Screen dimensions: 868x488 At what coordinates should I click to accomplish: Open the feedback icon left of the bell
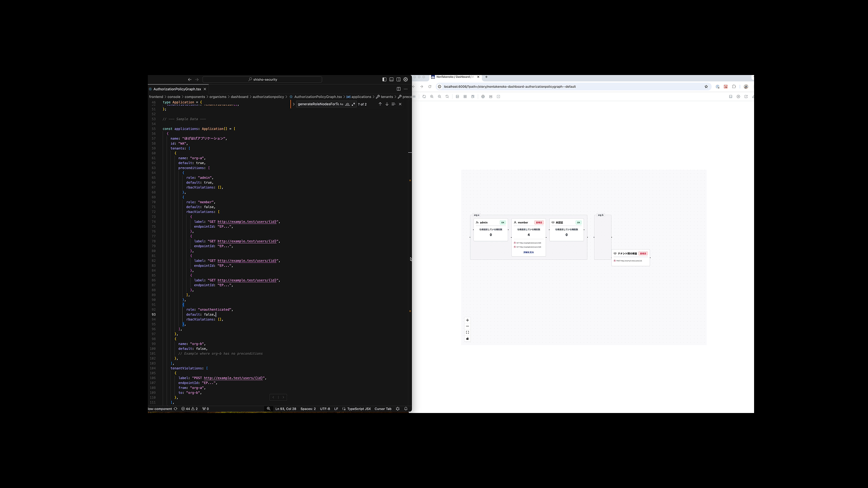398,409
